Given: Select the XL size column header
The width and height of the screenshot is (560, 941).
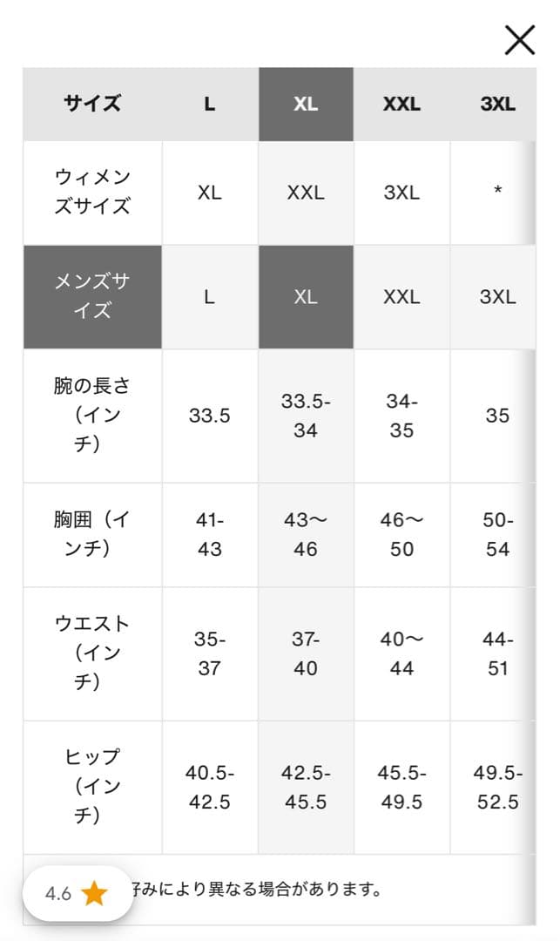Looking at the screenshot, I should (306, 104).
